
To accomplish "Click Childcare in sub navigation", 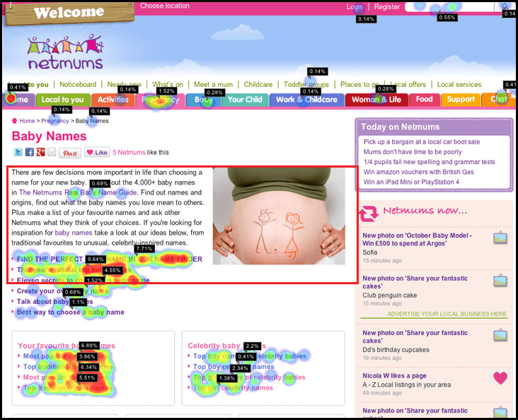I will coord(258,85).
